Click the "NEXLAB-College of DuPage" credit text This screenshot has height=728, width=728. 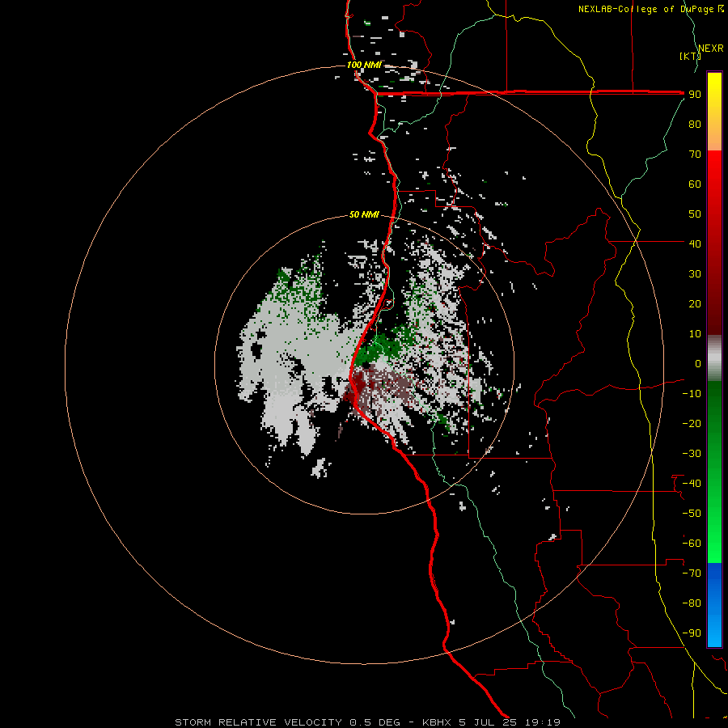(x=645, y=9)
